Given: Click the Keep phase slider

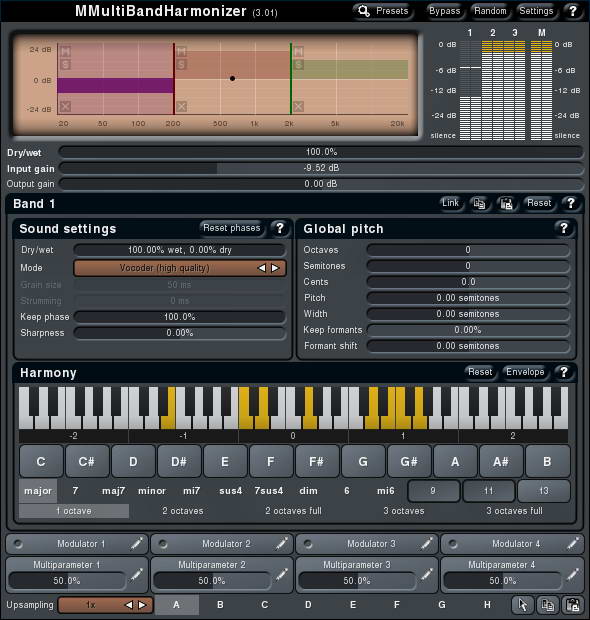Looking at the screenshot, I should [x=180, y=317].
